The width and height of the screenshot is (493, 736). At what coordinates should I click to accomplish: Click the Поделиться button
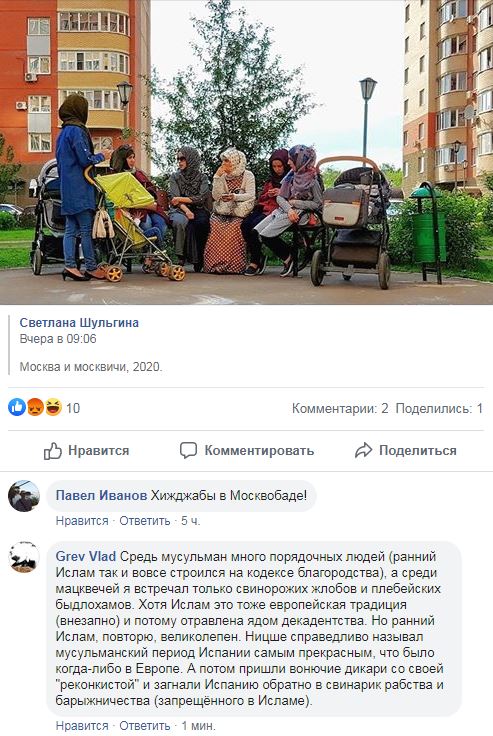pos(406,451)
